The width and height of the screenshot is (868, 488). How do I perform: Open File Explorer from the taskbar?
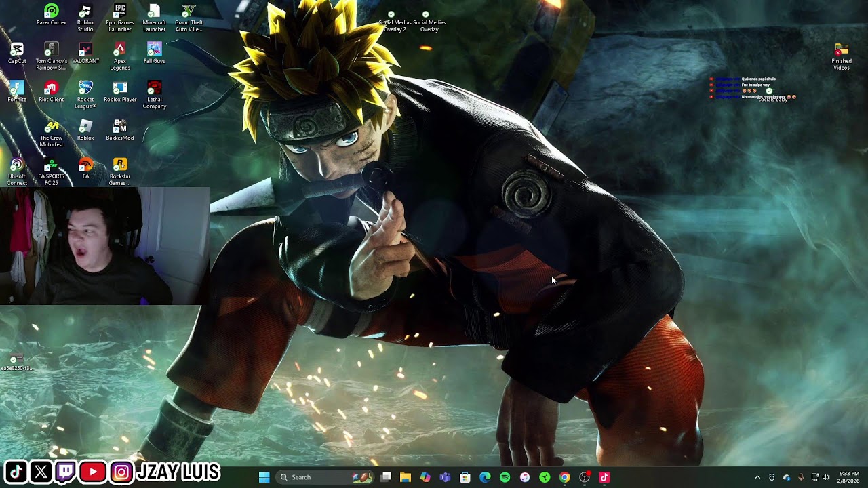click(406, 477)
